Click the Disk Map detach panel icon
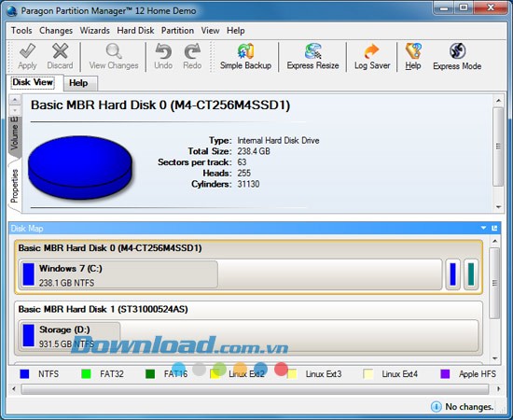 point(494,228)
